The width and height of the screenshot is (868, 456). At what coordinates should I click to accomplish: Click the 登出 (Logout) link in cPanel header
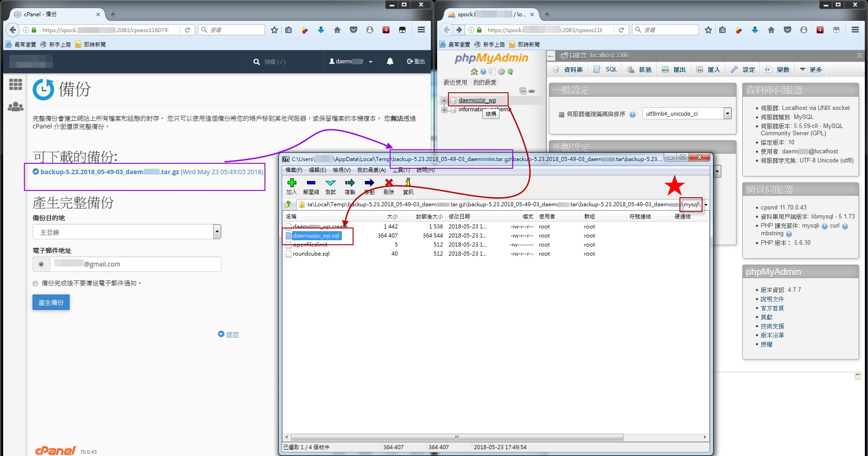click(x=416, y=62)
